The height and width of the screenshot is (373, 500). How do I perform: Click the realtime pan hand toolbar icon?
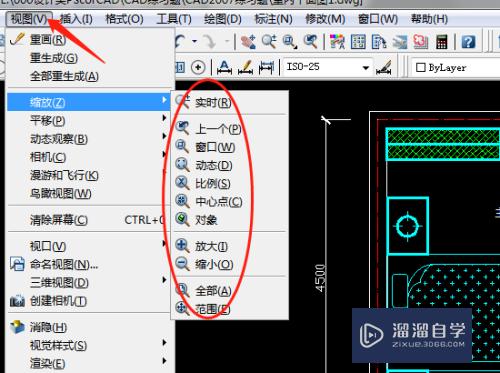click(248, 42)
